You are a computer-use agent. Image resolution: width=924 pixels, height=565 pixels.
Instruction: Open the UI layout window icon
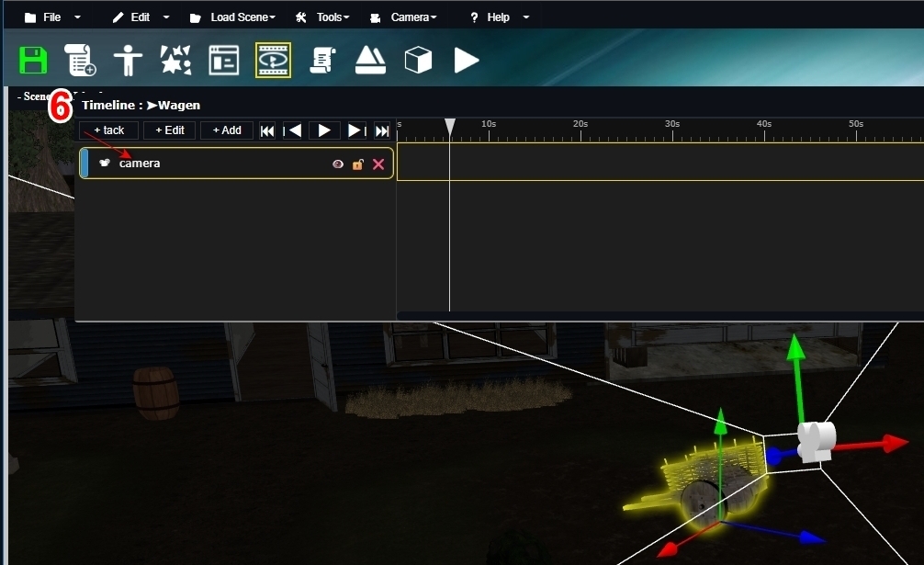[224, 61]
